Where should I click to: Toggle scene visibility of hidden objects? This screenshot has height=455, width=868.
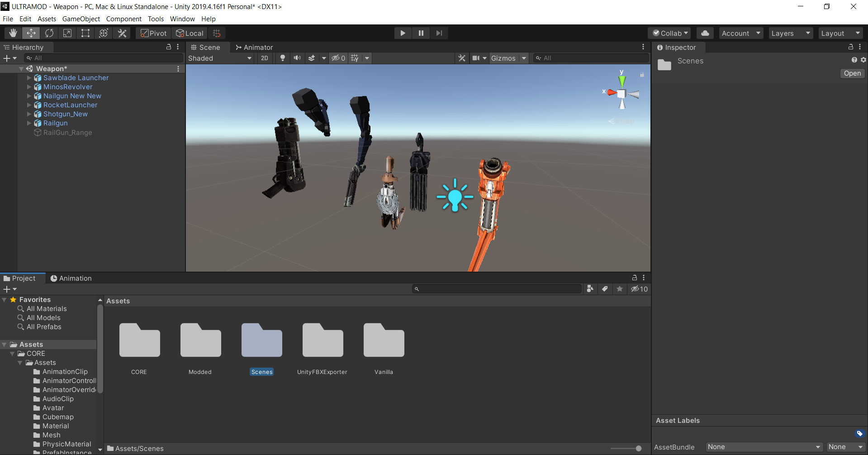pyautogui.click(x=338, y=58)
